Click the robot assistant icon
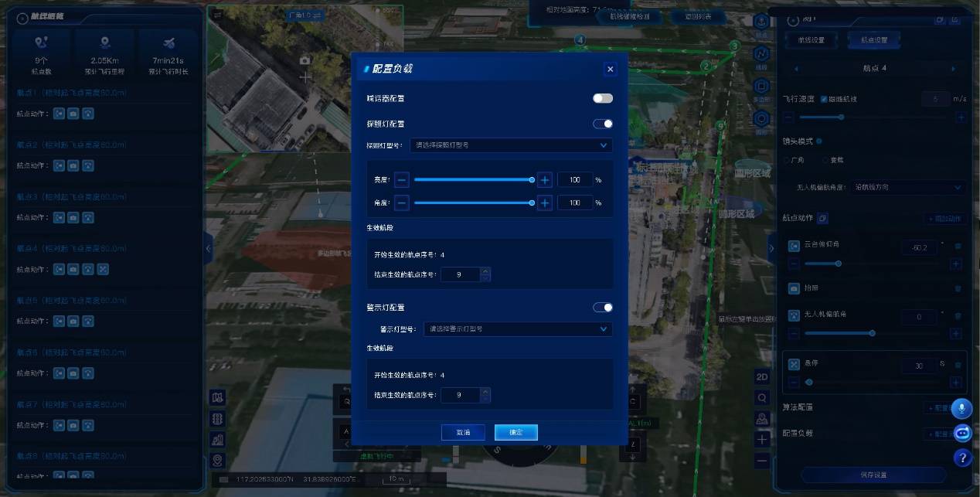 coord(962,433)
